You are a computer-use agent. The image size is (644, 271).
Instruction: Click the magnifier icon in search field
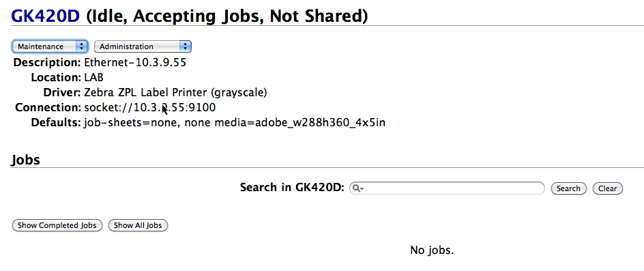(x=357, y=188)
